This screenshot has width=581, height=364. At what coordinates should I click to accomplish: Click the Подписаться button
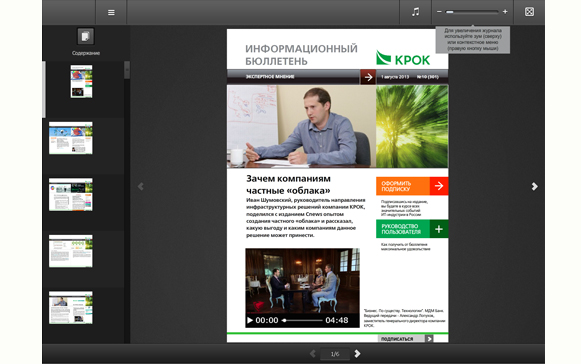pos(406,339)
